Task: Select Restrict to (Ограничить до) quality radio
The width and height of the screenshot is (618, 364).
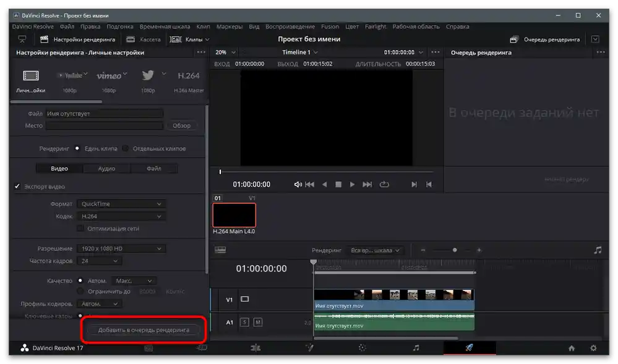Action: [80, 292]
